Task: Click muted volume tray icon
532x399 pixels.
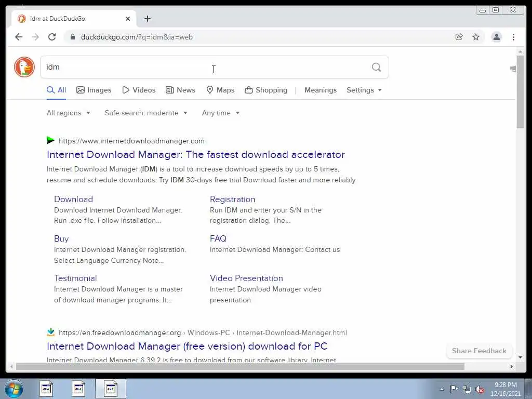Action: (480, 389)
